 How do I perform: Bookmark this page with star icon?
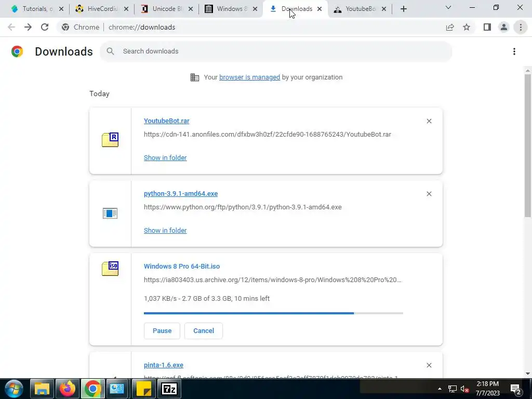pos(467,27)
